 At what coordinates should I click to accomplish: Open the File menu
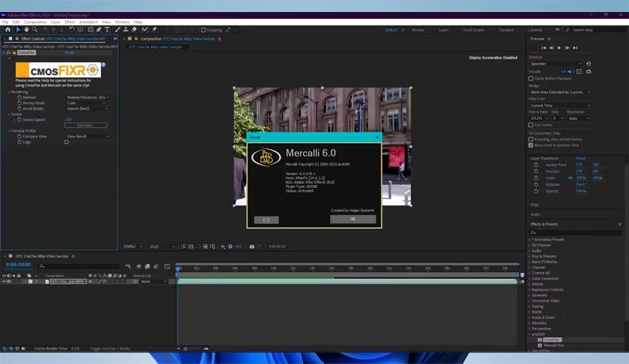[5, 22]
